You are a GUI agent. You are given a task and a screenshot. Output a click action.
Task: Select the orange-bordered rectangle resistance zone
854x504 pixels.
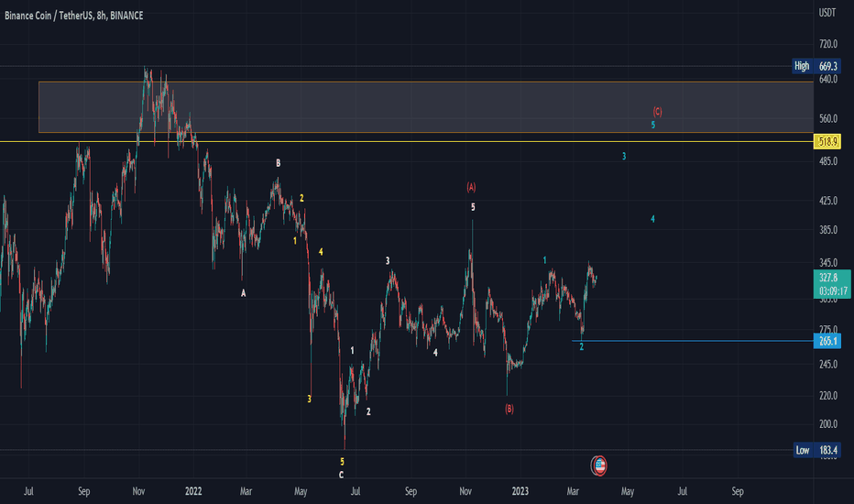coord(426,107)
